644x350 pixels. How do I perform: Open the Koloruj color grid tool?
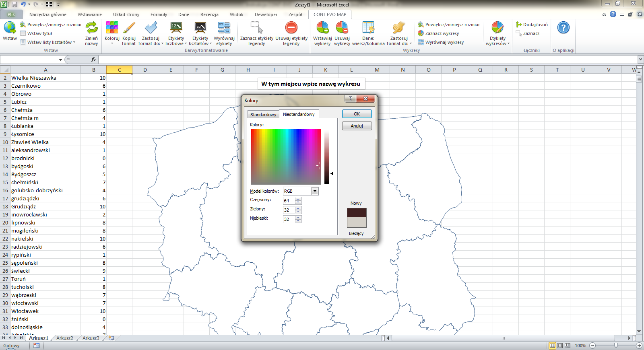click(112, 28)
